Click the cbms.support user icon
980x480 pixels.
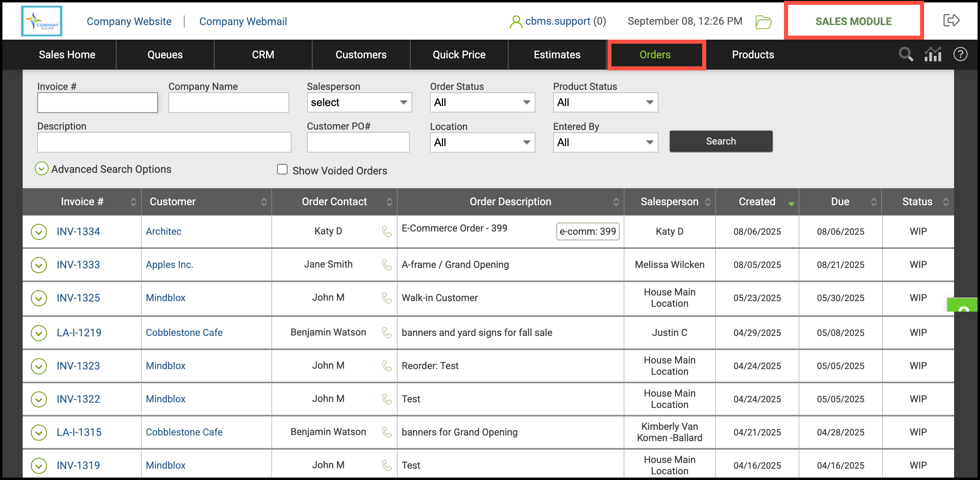(x=516, y=22)
